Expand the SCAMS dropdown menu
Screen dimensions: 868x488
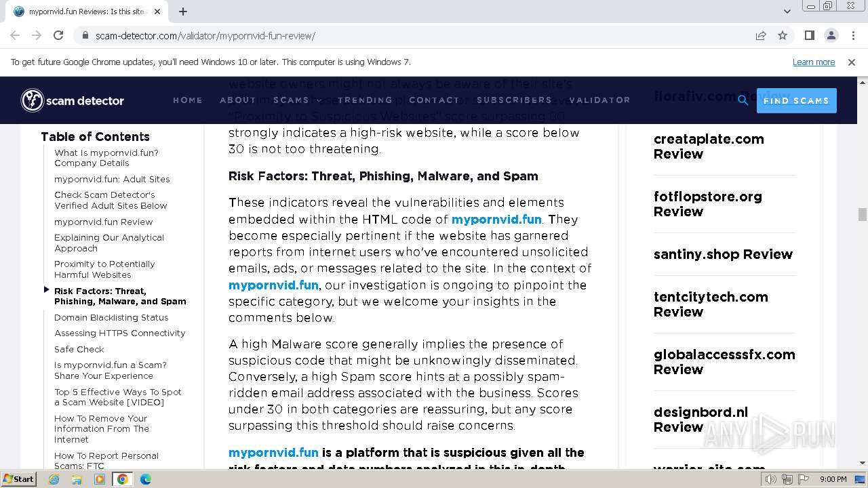coord(297,100)
